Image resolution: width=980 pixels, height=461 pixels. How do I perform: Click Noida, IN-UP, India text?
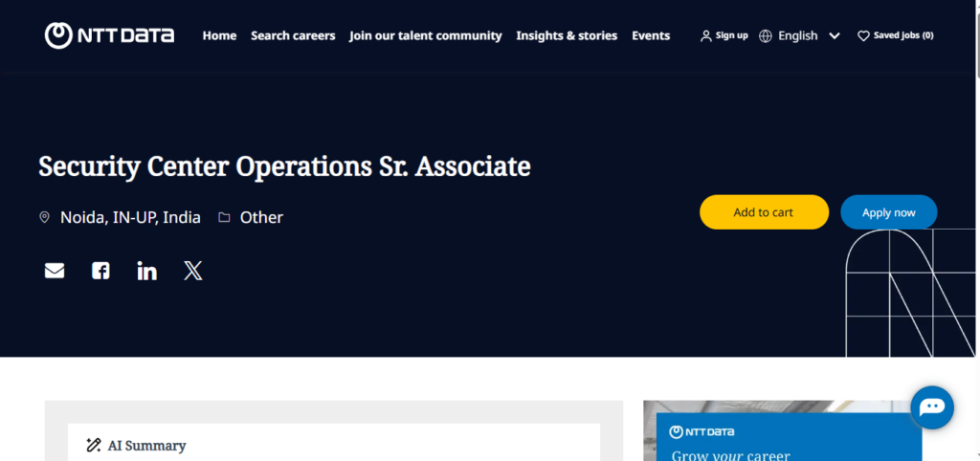coord(130,217)
